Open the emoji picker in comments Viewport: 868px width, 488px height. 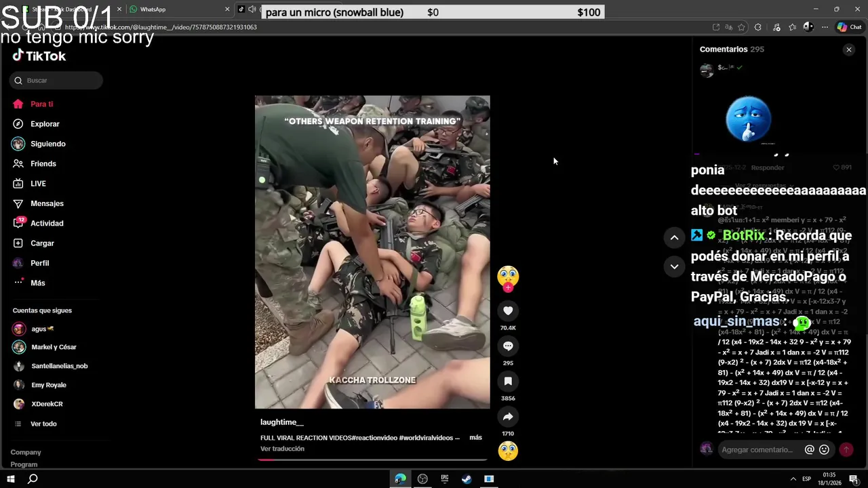[x=825, y=449]
